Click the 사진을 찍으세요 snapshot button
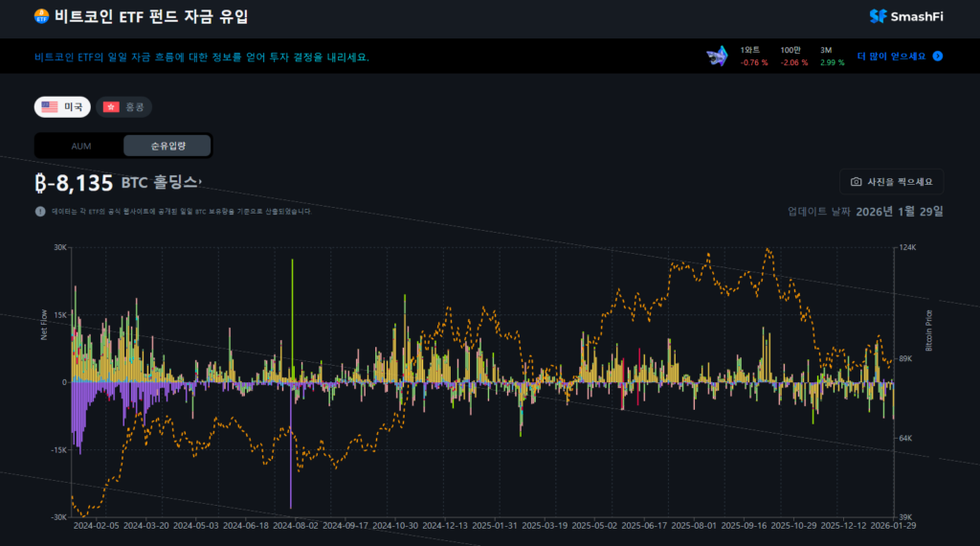The image size is (980, 546). point(891,182)
